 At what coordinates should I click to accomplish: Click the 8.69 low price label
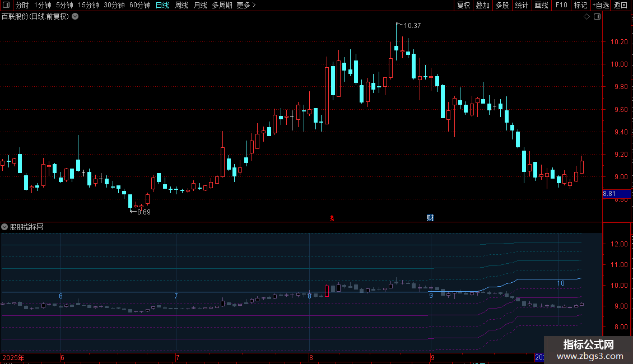tap(144, 212)
